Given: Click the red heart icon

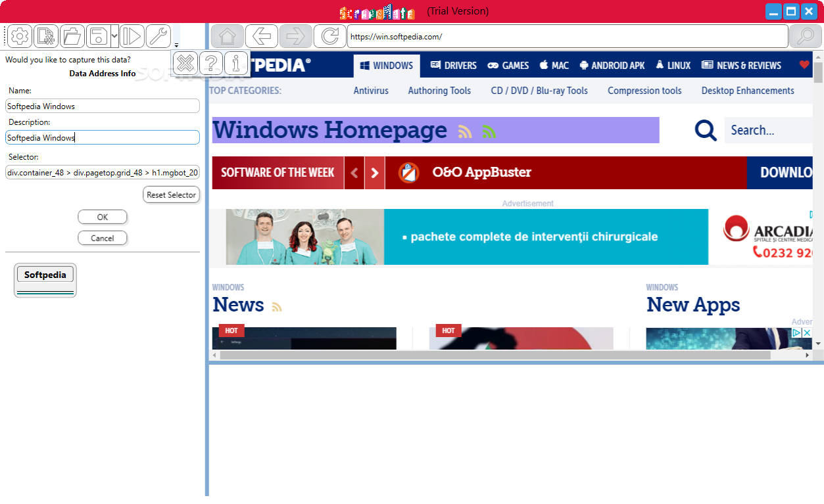Looking at the screenshot, I should (x=804, y=64).
